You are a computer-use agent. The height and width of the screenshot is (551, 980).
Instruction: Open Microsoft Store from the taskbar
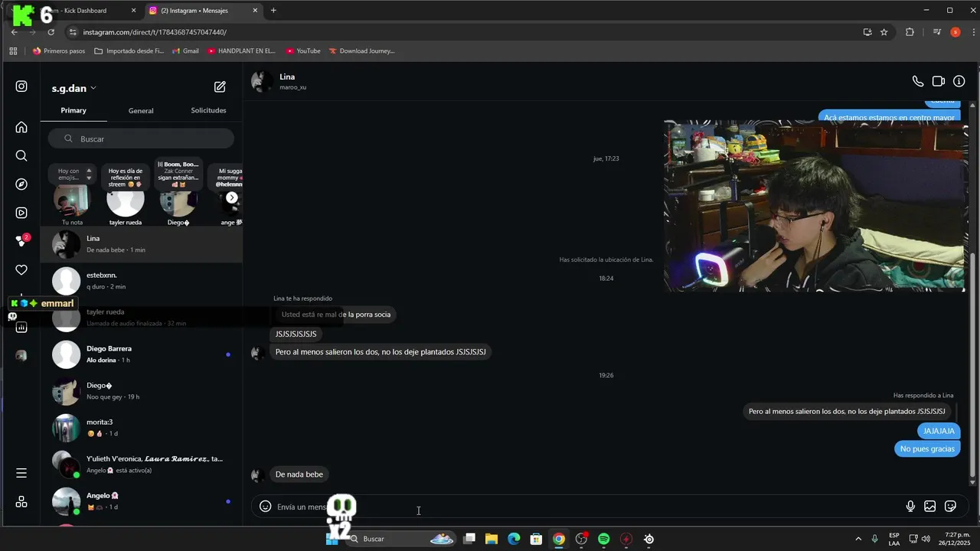pyautogui.click(x=537, y=539)
